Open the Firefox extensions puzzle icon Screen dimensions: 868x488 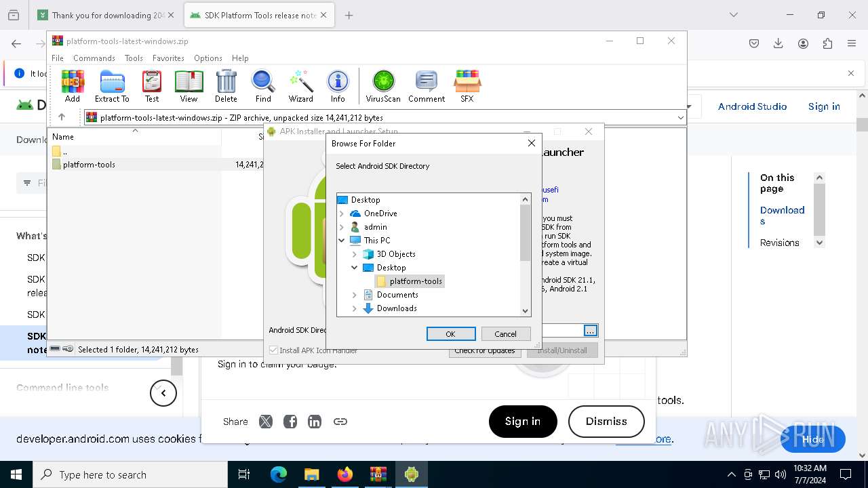click(x=827, y=43)
